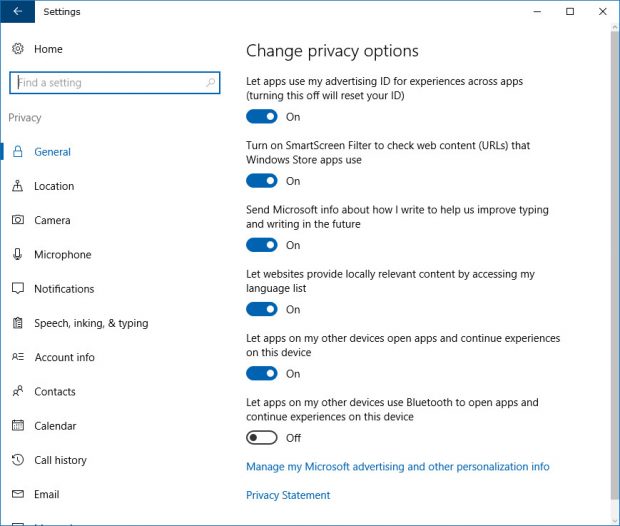Enable the Bluetooth open apps toggle

pos(262,438)
